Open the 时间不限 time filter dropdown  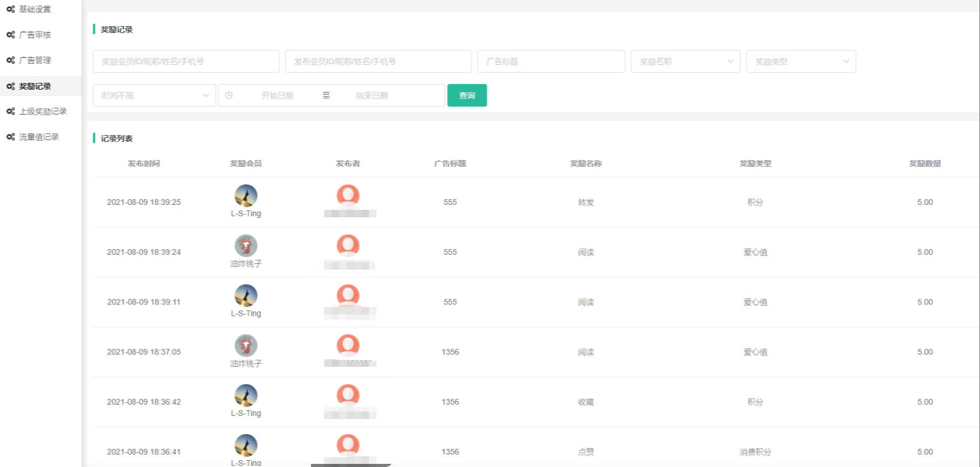154,95
